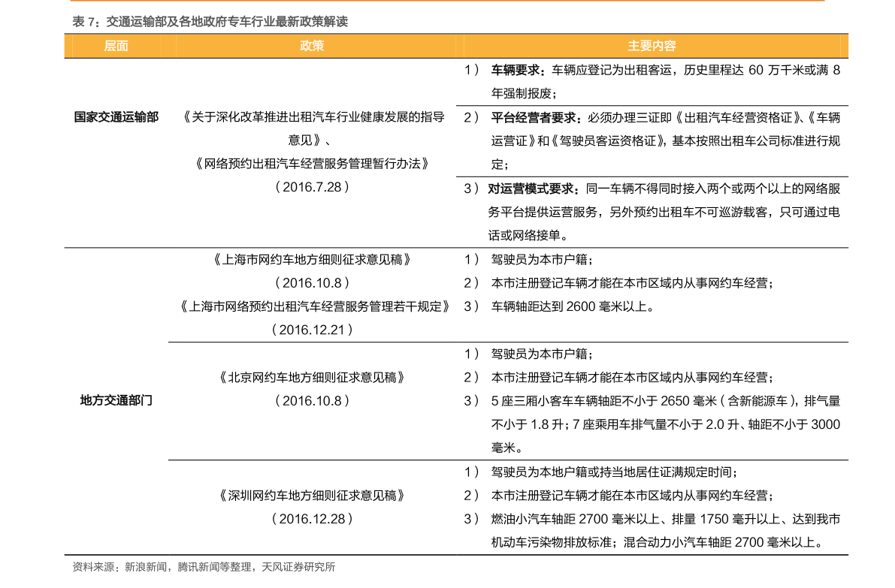Image resolution: width=895 pixels, height=588 pixels.
Task: Click the table title starting with 表7
Action: [210, 22]
